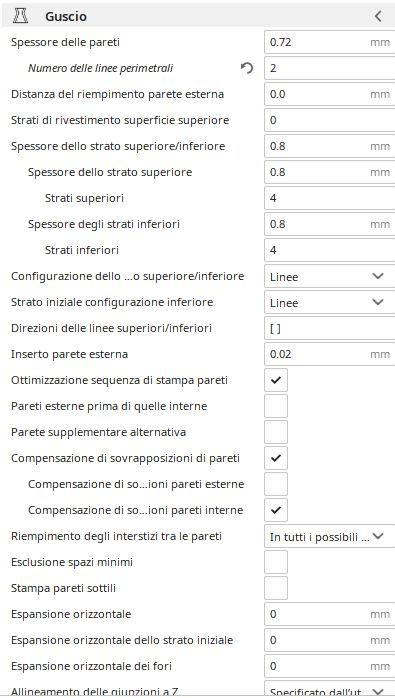Select Inserto parete esterna input field
395x698 pixels.
330,354
